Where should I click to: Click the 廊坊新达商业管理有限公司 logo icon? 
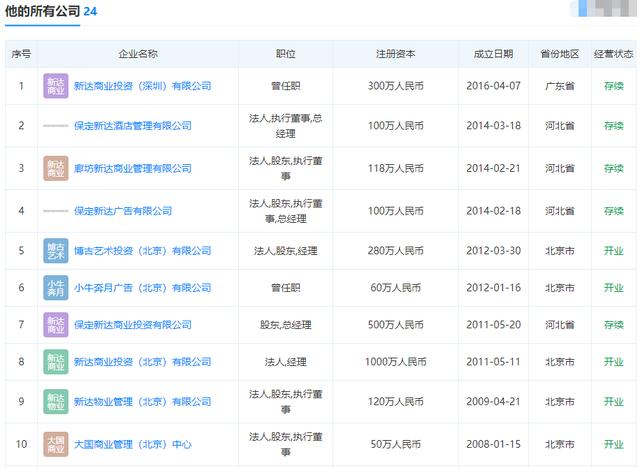(x=56, y=168)
